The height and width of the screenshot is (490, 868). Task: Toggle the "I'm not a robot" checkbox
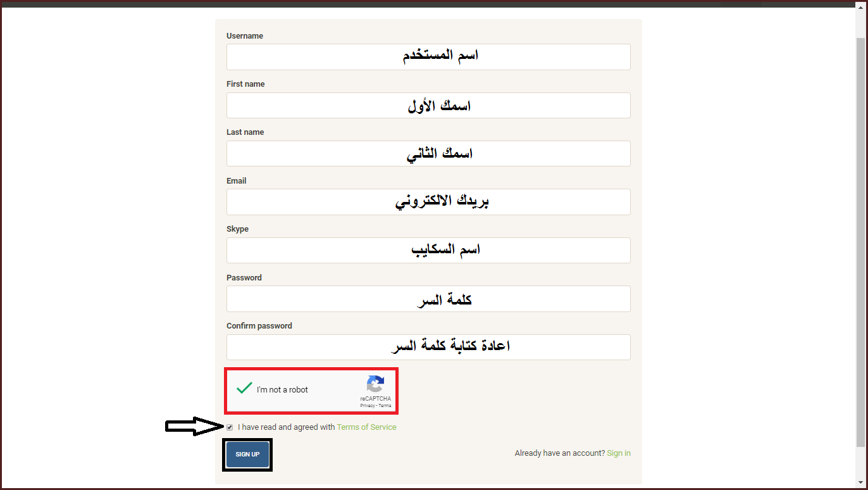pos(244,389)
